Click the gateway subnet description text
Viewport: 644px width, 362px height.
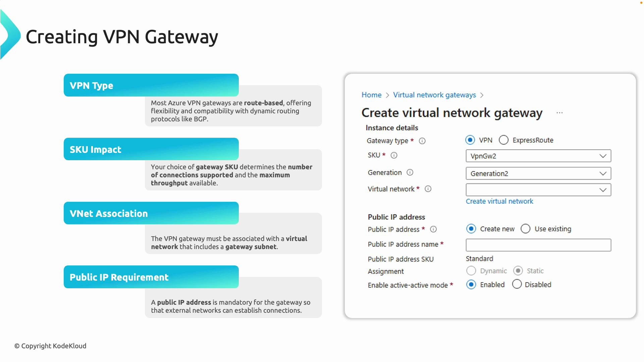pyautogui.click(x=229, y=243)
